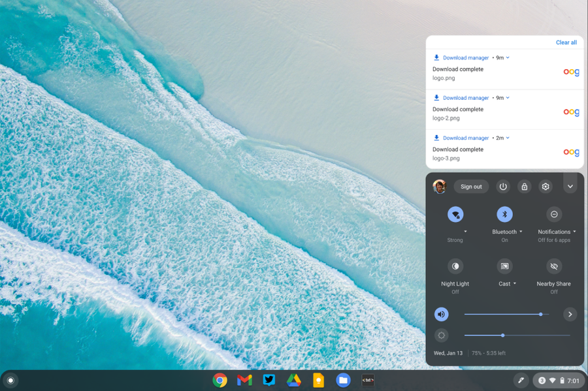This screenshot has height=391, width=588.
Task: Expand the logo-3.png notification chevron
Action: click(x=508, y=138)
